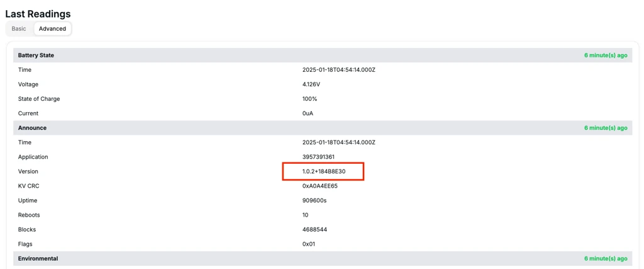This screenshot has width=644, height=269.
Task: Select the Advanced tab
Action: [x=52, y=28]
